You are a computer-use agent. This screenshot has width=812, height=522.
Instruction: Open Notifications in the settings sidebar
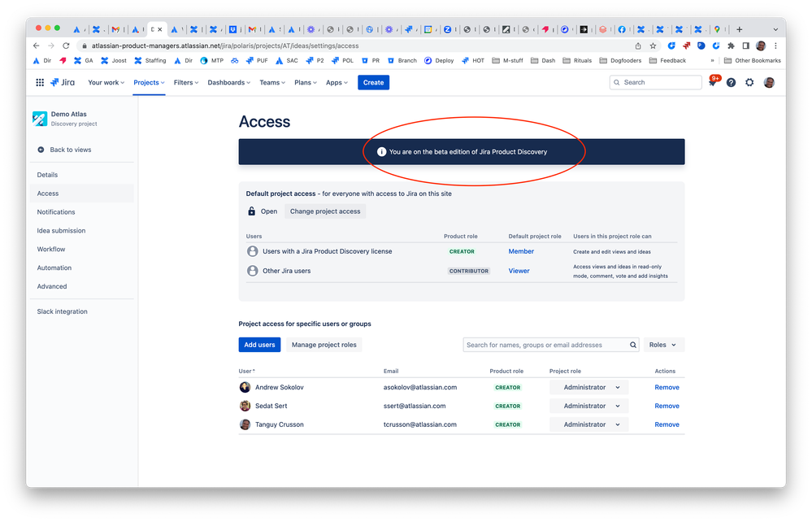(x=82, y=212)
